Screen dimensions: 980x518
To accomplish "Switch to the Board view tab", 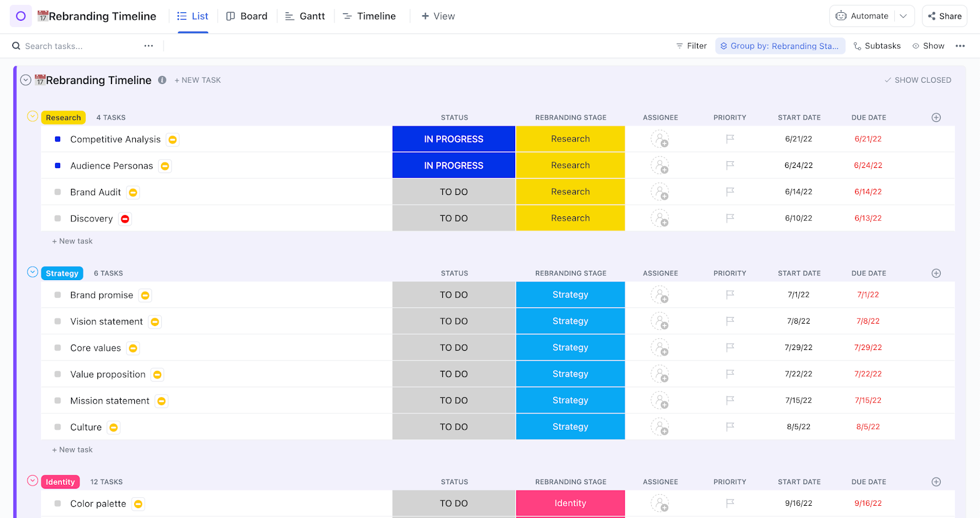I will (247, 16).
